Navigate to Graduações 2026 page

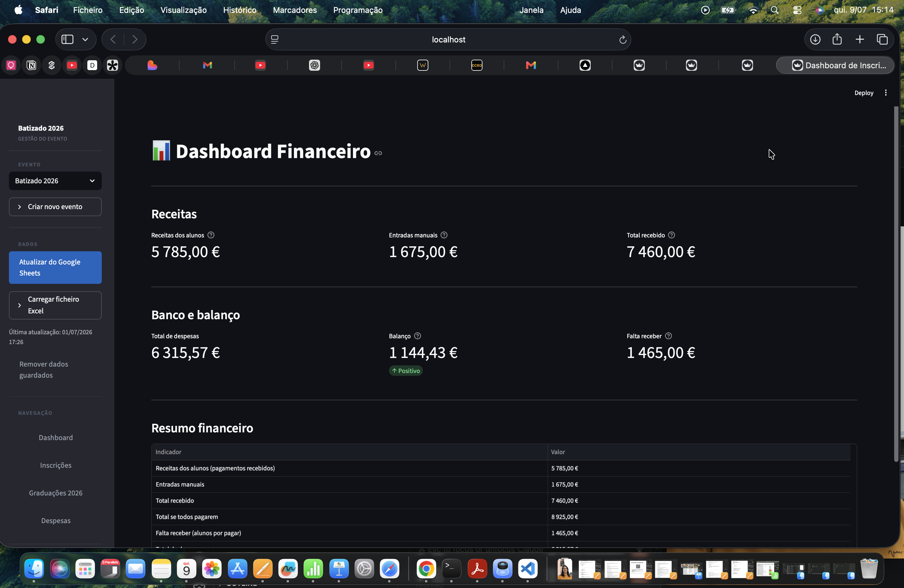55,493
